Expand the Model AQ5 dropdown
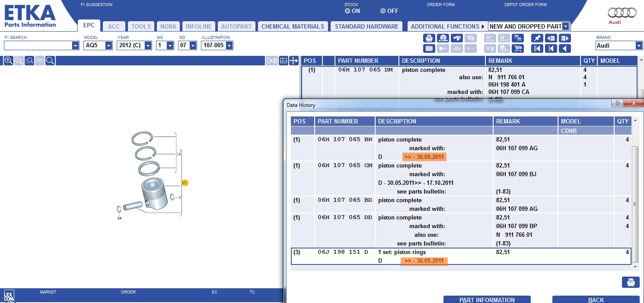Image resolution: width=644 pixels, height=303 pixels. (109, 45)
